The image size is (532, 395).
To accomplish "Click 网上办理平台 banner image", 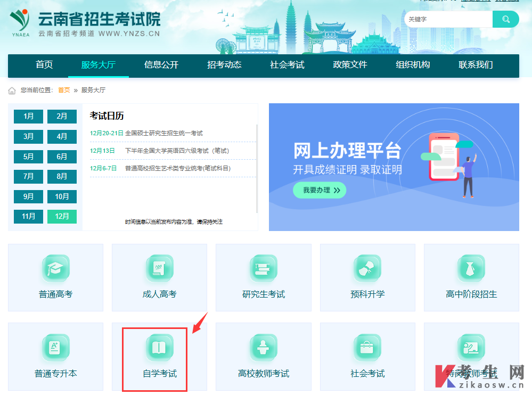I will 394,167.
